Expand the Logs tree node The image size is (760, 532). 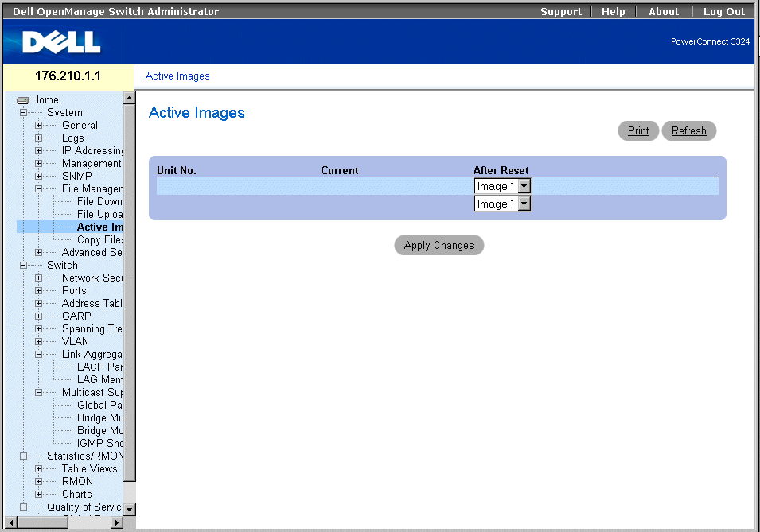point(38,138)
